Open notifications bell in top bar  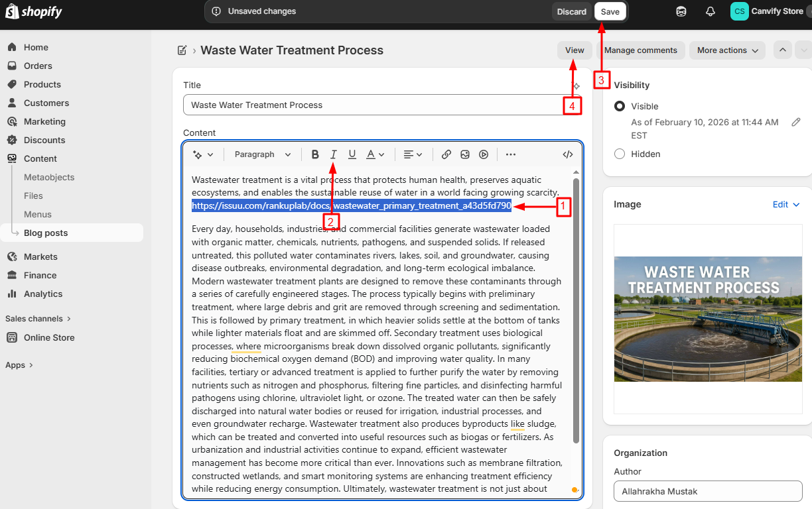pos(710,12)
